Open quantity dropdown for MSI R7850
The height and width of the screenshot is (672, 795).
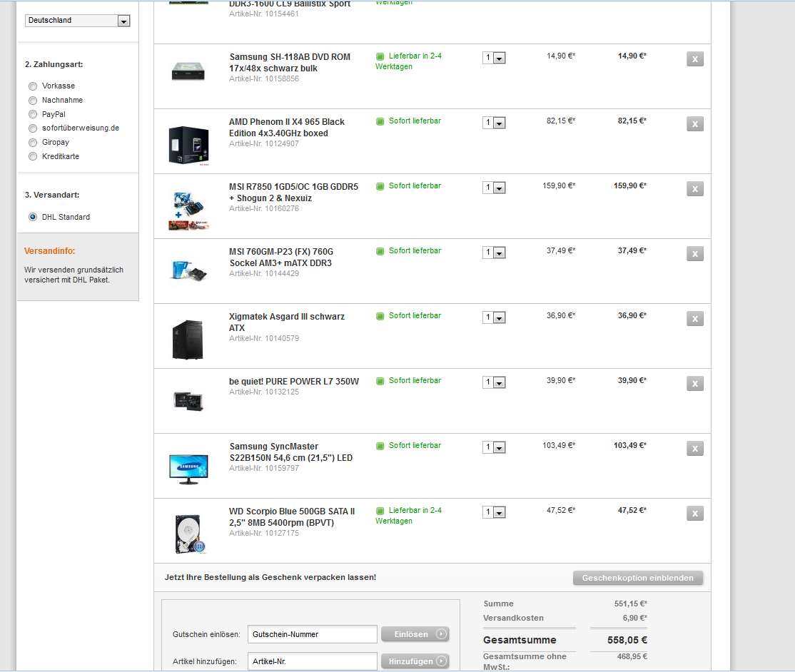494,188
